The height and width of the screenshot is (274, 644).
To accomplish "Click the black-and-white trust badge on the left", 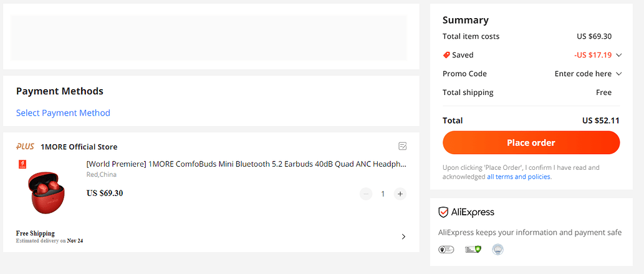I will 446,249.
